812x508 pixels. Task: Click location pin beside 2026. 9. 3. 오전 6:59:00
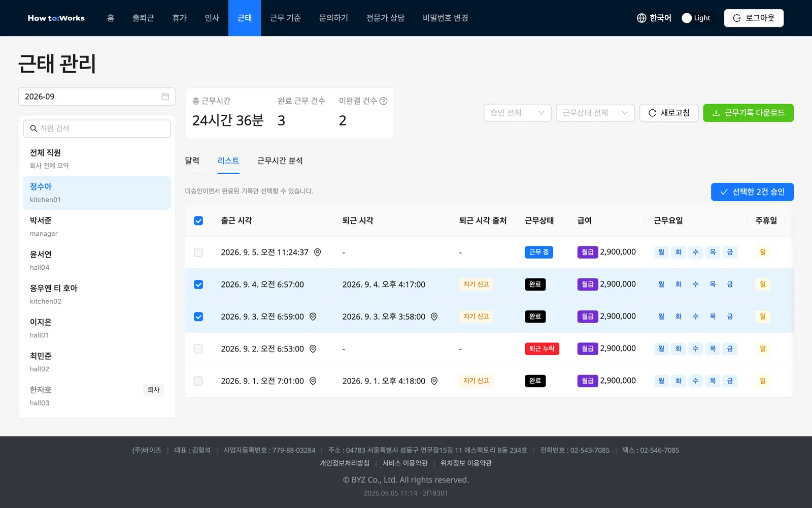click(313, 316)
